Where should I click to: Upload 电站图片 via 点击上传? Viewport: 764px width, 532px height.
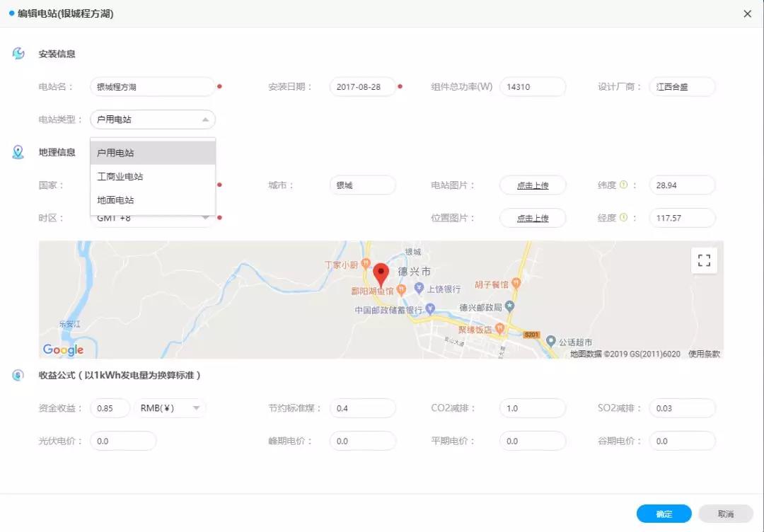[x=532, y=185]
